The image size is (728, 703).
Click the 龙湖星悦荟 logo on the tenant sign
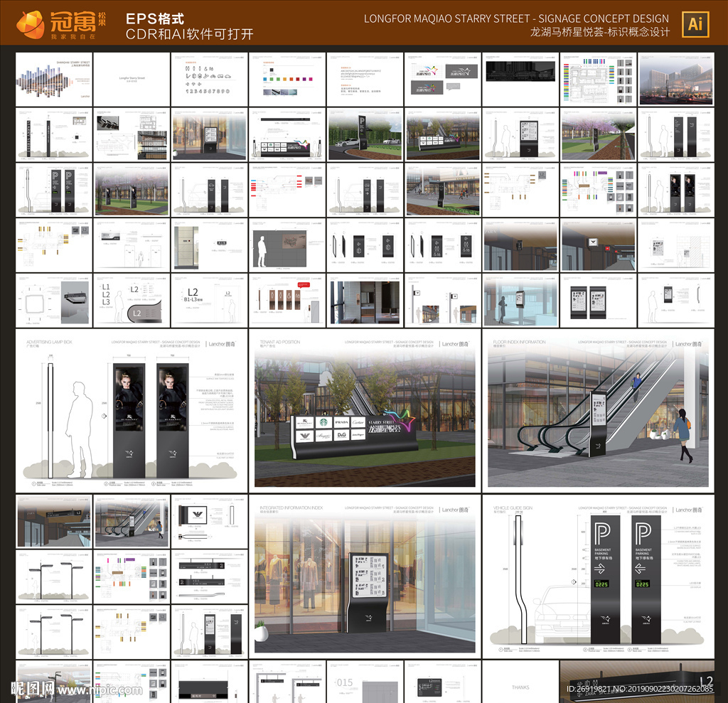click(390, 424)
